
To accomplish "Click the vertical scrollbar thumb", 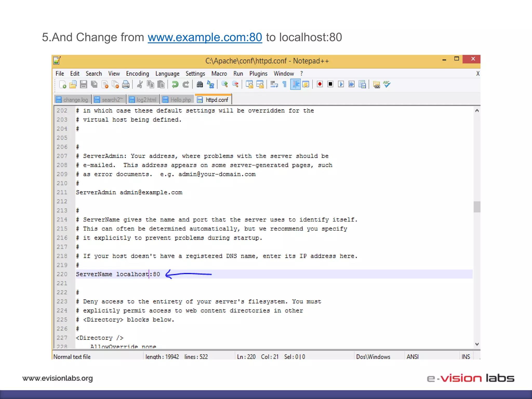I will coord(477,207).
